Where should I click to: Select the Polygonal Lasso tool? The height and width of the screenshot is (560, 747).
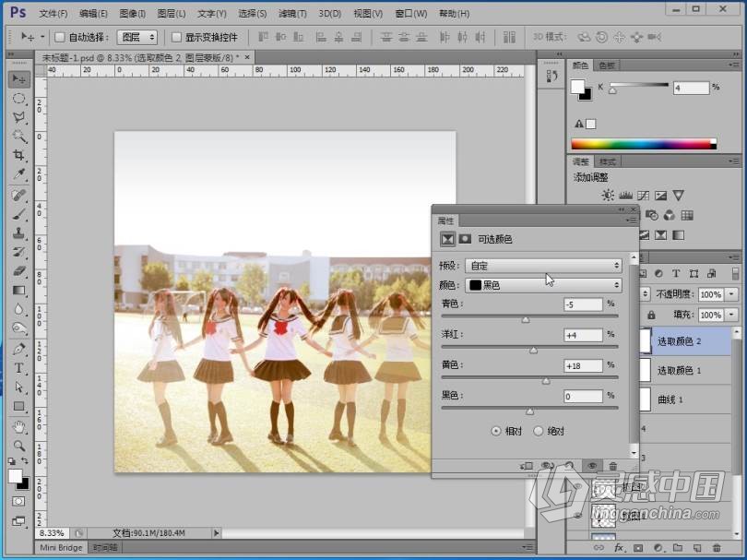tap(19, 117)
